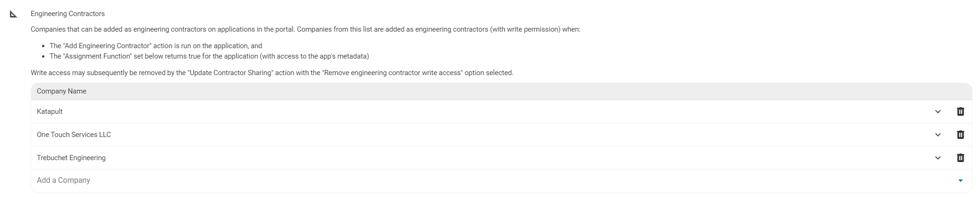Expand the Trebuchet Engineering row chevron

(938, 158)
